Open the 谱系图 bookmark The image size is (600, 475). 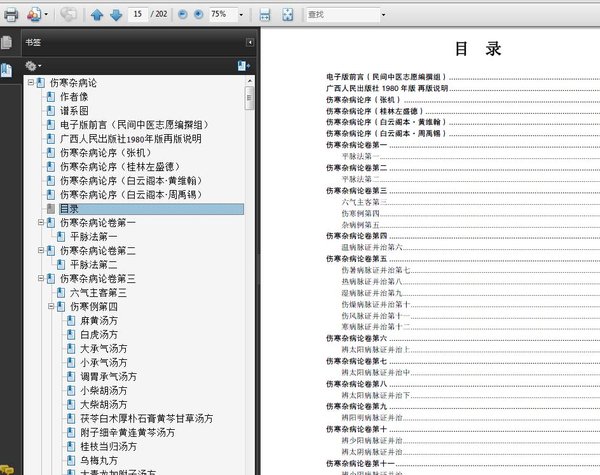click(74, 111)
